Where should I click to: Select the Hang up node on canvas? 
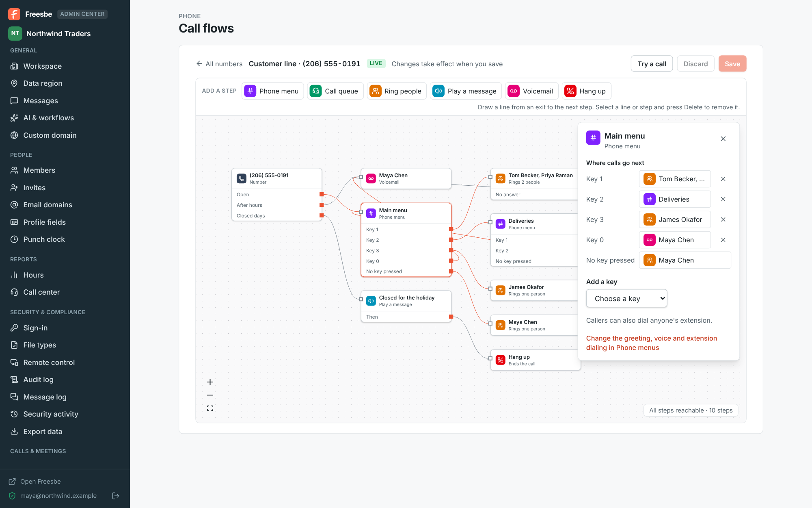click(x=535, y=360)
